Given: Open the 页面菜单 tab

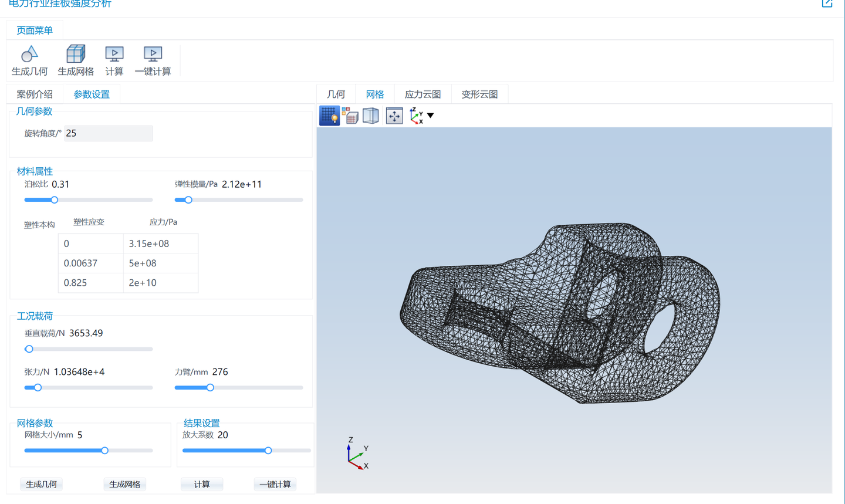Looking at the screenshot, I should [35, 30].
